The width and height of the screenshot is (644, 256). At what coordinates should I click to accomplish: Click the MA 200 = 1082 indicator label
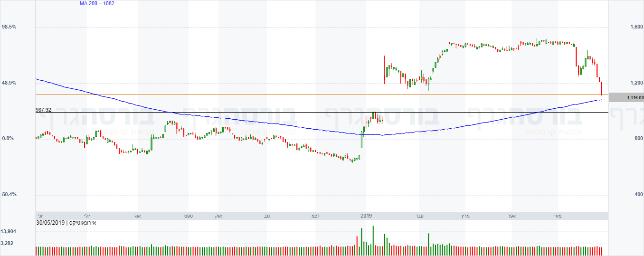(x=97, y=4)
